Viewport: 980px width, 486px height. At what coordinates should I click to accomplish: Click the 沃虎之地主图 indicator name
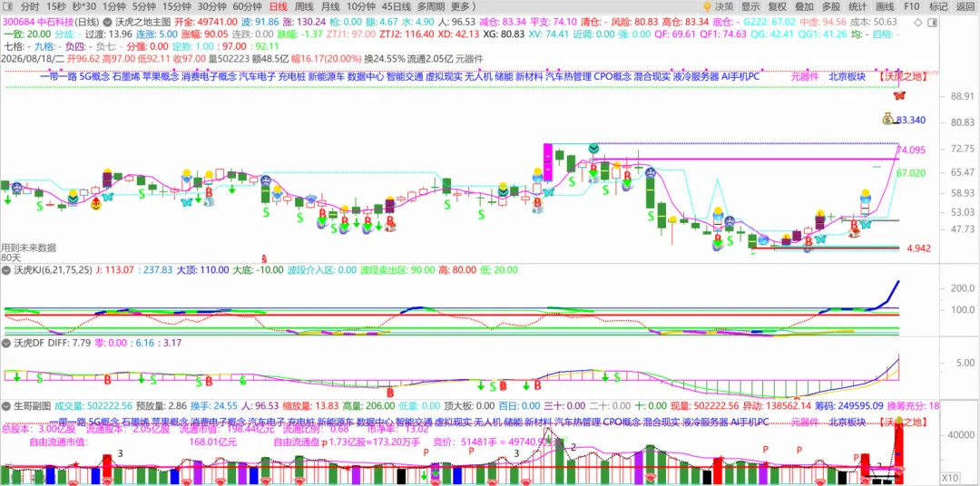pyautogui.click(x=143, y=22)
